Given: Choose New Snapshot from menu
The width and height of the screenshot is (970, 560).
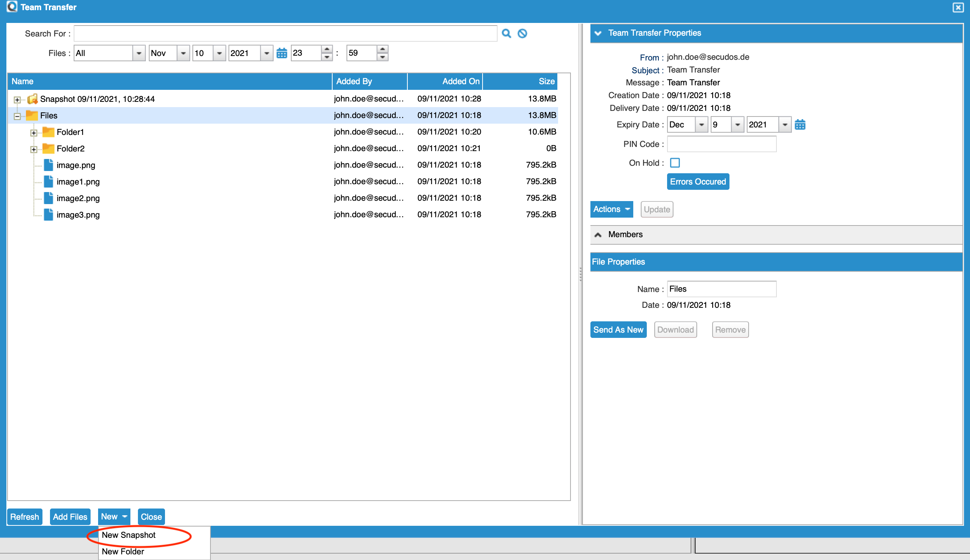Looking at the screenshot, I should pyautogui.click(x=129, y=535).
